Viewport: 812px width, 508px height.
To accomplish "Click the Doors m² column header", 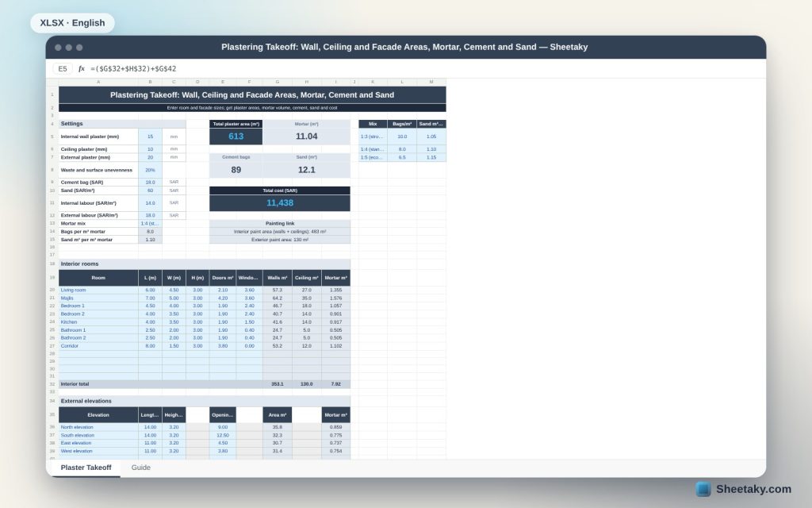I will click(x=223, y=278).
